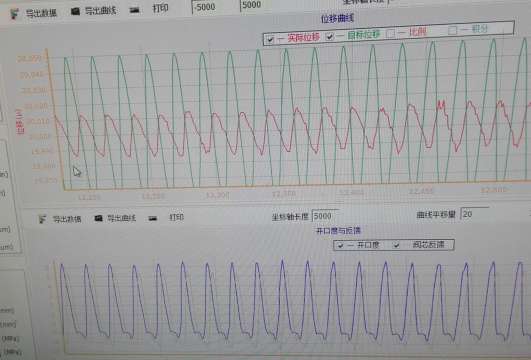Click the 开口度与反馈 chart title
This screenshot has width=531, height=360.
(x=338, y=231)
